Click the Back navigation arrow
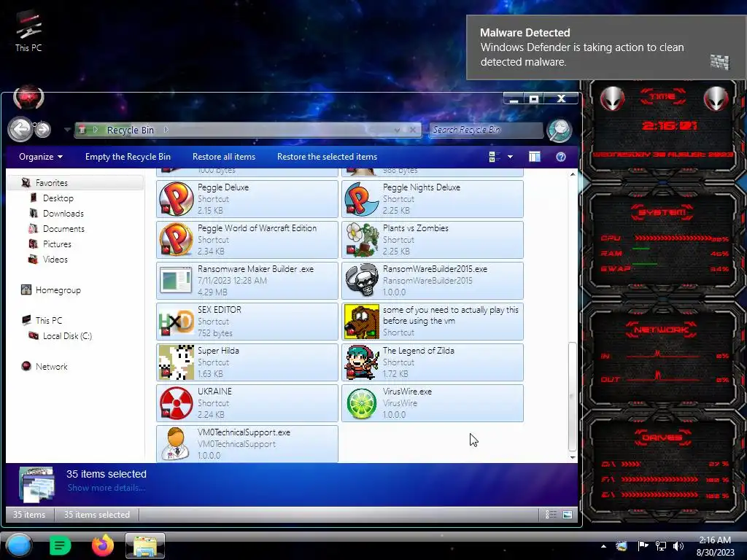Viewport: 747px width, 560px height. 20,129
